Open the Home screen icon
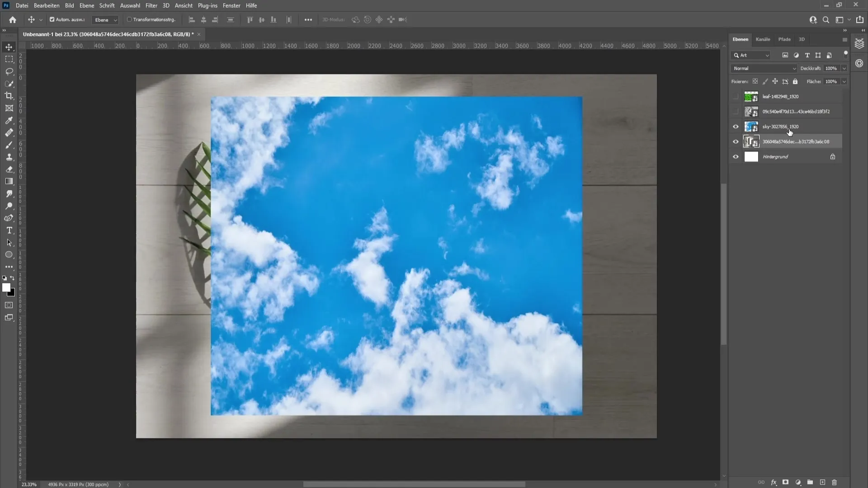This screenshot has width=868, height=488. [13, 19]
